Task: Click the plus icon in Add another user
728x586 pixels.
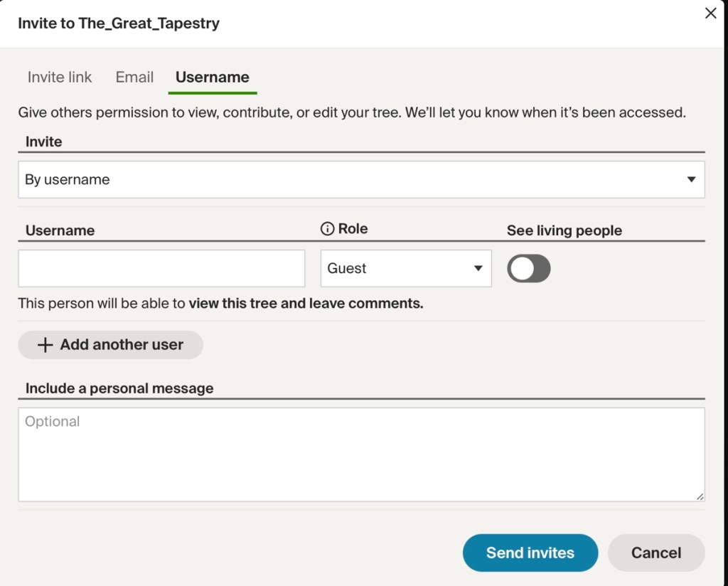Action: tap(45, 345)
